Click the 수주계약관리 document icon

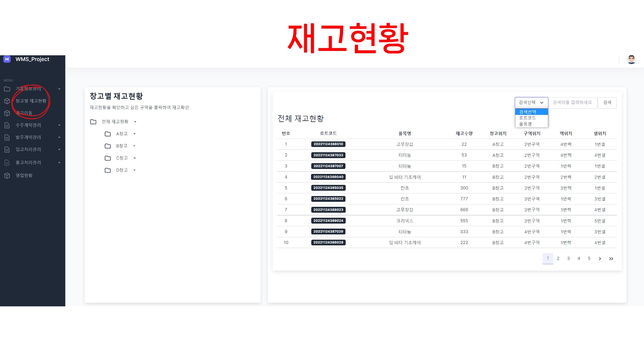[x=7, y=125]
